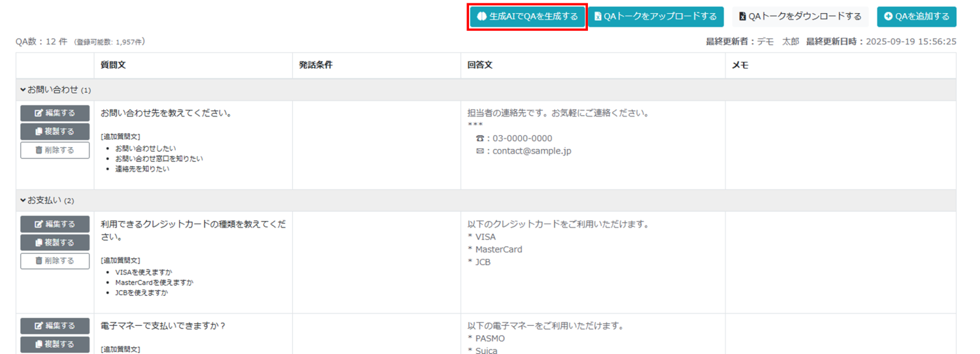Duplicate the 電子マネー question with 複製する
The width and height of the screenshot is (980, 354).
[55, 344]
